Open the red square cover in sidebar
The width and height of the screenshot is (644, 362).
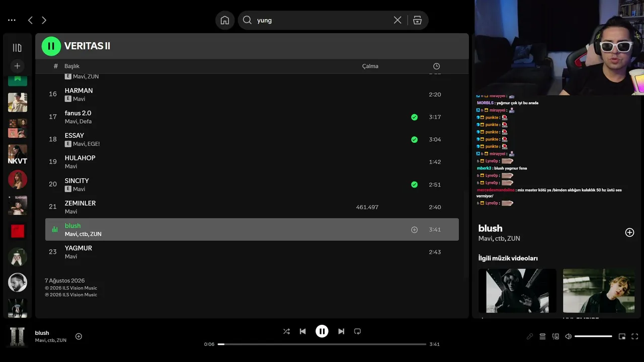(x=18, y=231)
